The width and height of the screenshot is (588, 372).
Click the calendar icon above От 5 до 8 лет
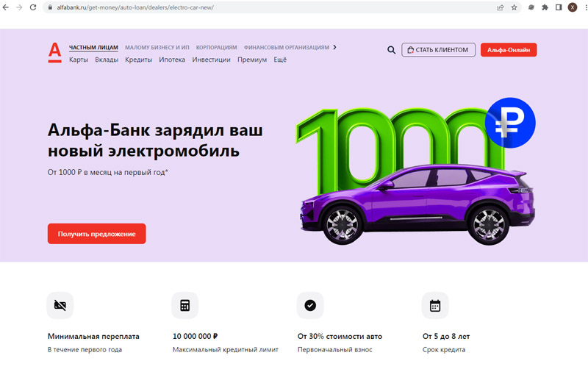click(x=435, y=305)
